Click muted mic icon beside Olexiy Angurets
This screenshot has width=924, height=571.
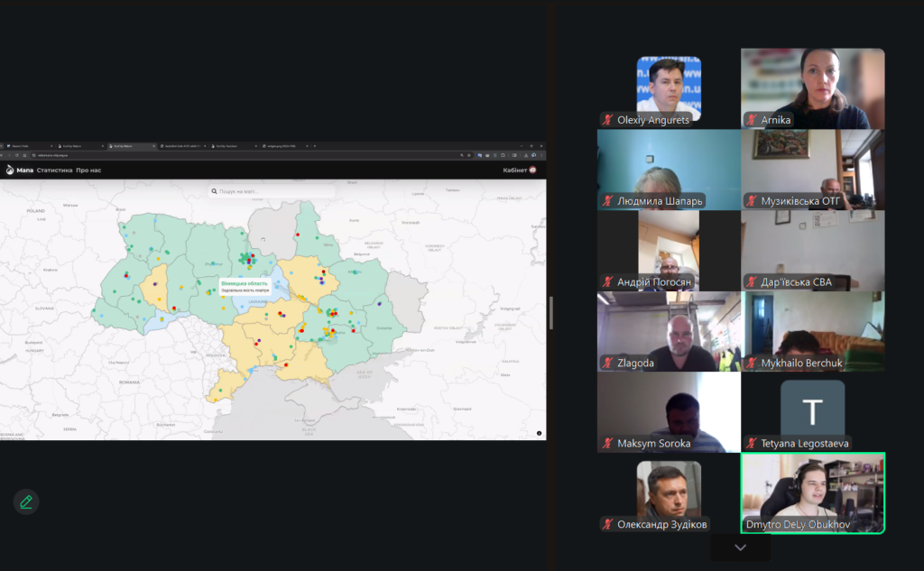608,120
